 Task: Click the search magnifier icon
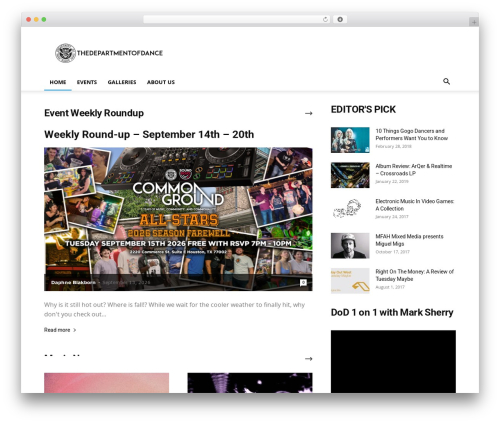point(446,81)
